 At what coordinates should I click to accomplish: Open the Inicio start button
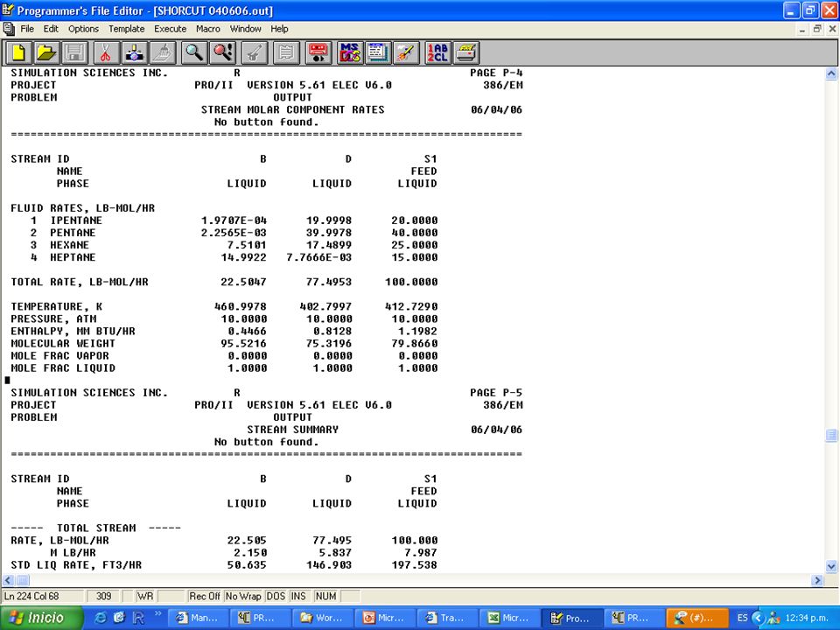tap(41, 618)
